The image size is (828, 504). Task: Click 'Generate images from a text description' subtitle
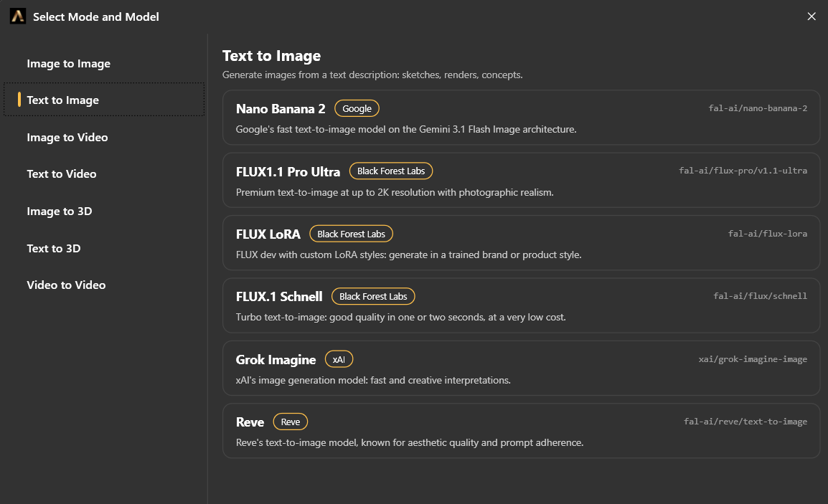[x=372, y=75]
